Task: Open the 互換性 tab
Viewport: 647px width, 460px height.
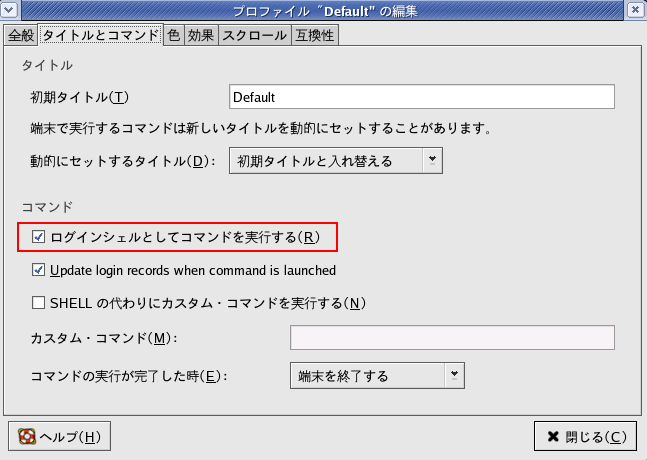Action: coord(315,35)
